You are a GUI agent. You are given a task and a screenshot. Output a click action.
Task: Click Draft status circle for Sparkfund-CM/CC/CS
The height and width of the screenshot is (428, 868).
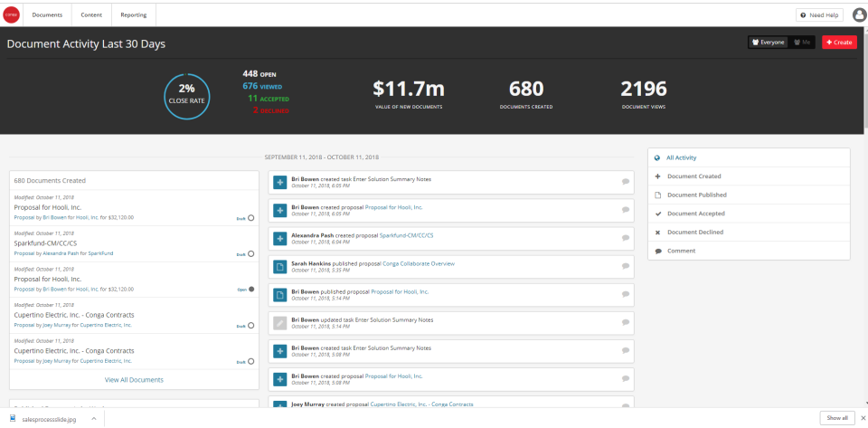tap(251, 254)
